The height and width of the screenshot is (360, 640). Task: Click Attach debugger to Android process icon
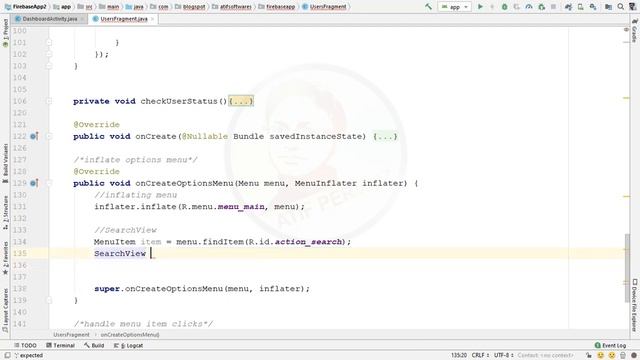(x=542, y=7)
